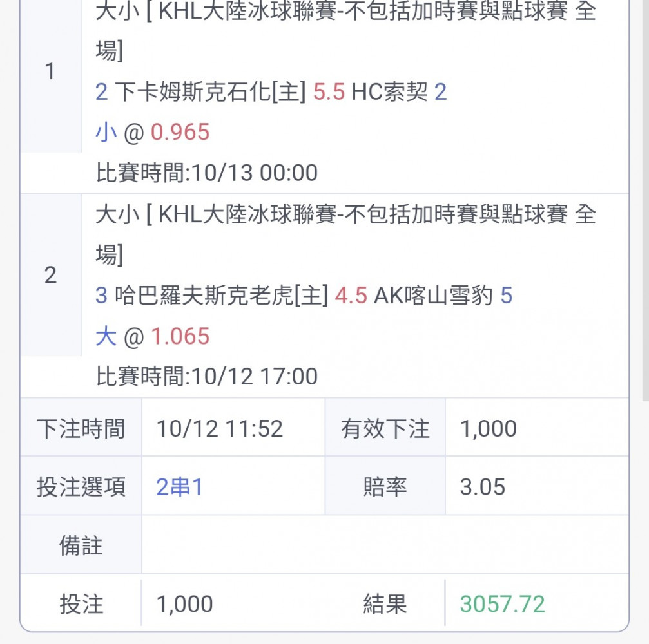
Task: Click the handicap line 5.5 in bet one
Action: [x=329, y=91]
